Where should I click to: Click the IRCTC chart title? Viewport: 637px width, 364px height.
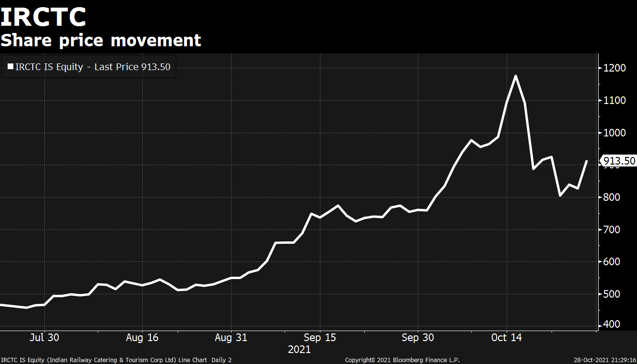click(x=43, y=17)
